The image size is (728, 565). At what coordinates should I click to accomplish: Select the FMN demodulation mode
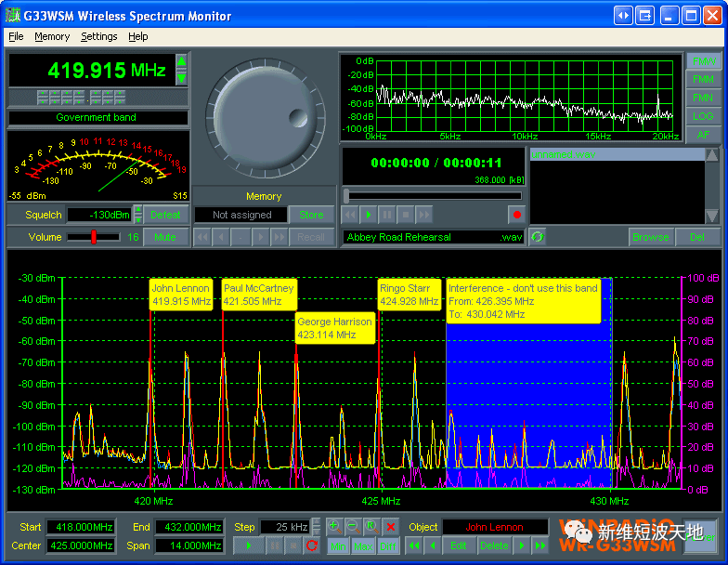click(703, 98)
